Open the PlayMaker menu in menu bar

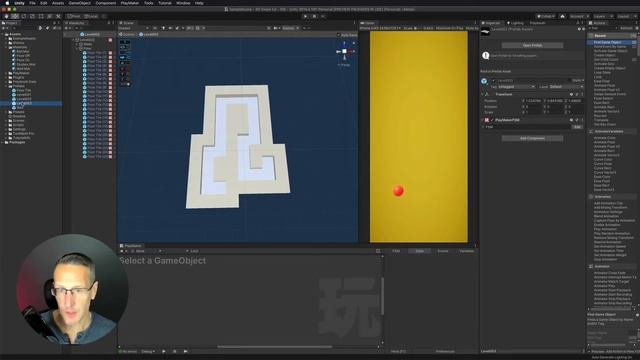(129, 3)
